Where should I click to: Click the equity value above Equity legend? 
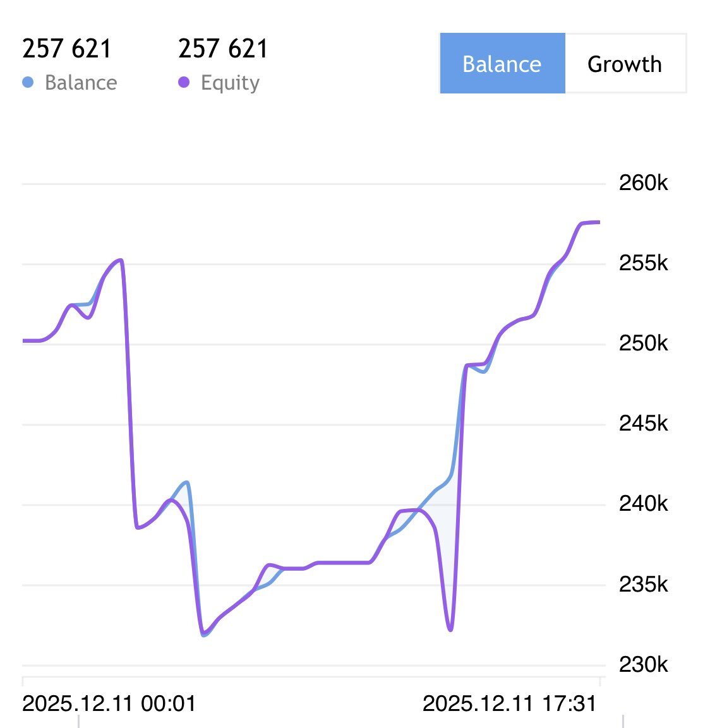[223, 49]
